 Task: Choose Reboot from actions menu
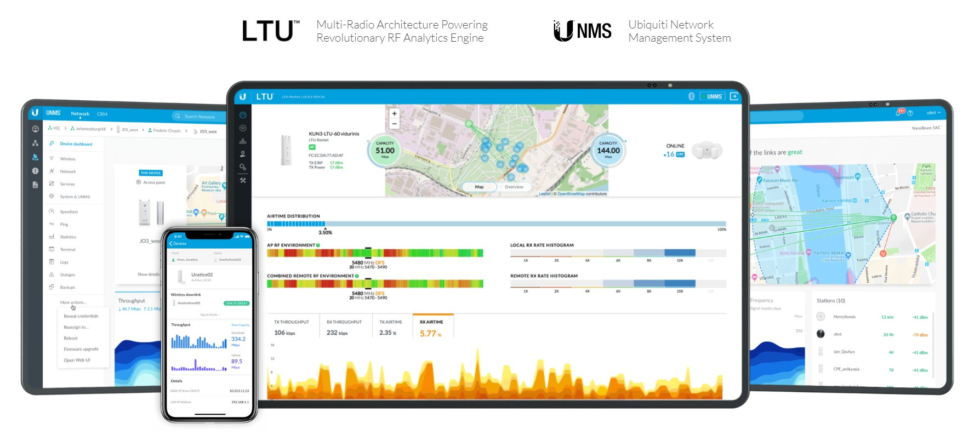coord(71,338)
